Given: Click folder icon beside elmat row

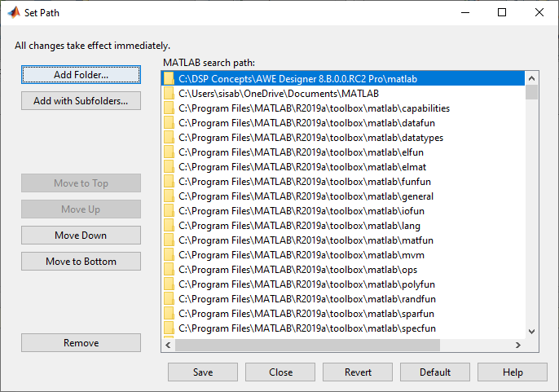Looking at the screenshot, I should click(x=169, y=166).
